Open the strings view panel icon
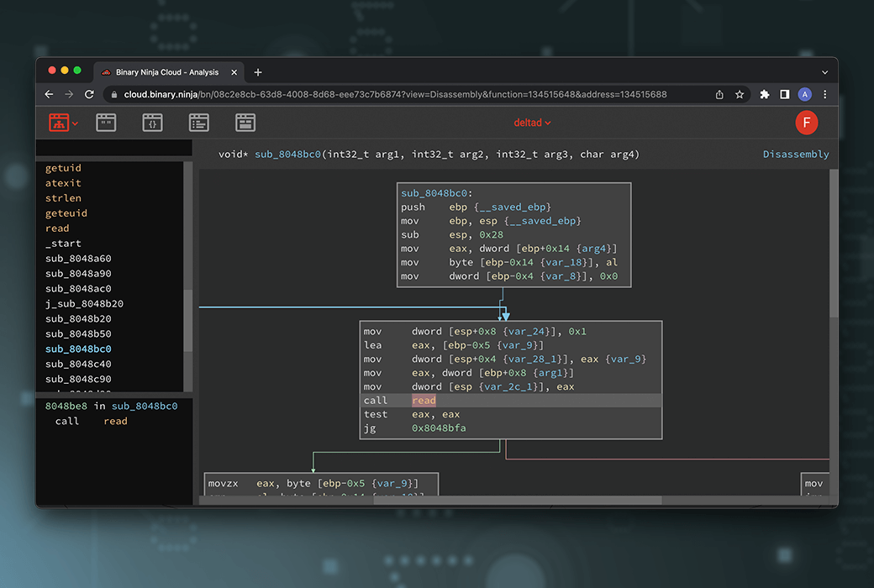This screenshot has height=588, width=874. pyautogui.click(x=106, y=123)
